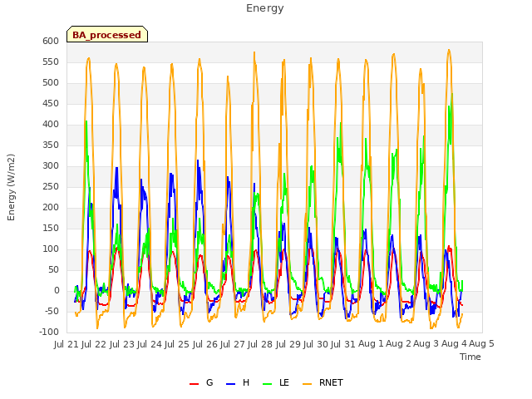Click the 450 y-axis tick label
Image resolution: width=532 pixels, height=399 pixels.
51,103
